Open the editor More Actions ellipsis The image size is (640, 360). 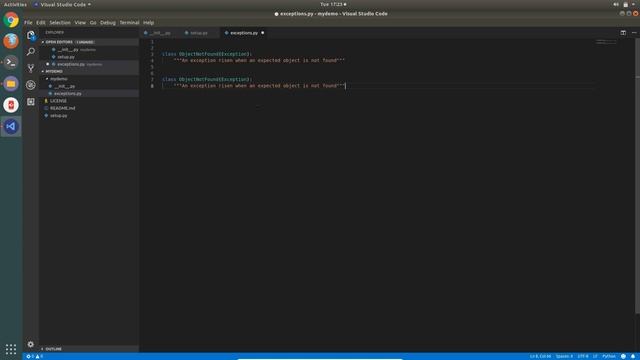(634, 33)
